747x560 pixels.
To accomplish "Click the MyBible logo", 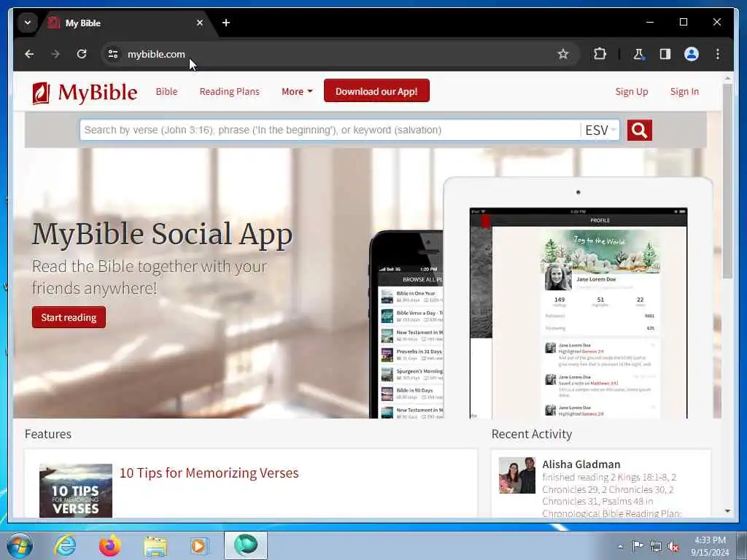I will 85,93.
